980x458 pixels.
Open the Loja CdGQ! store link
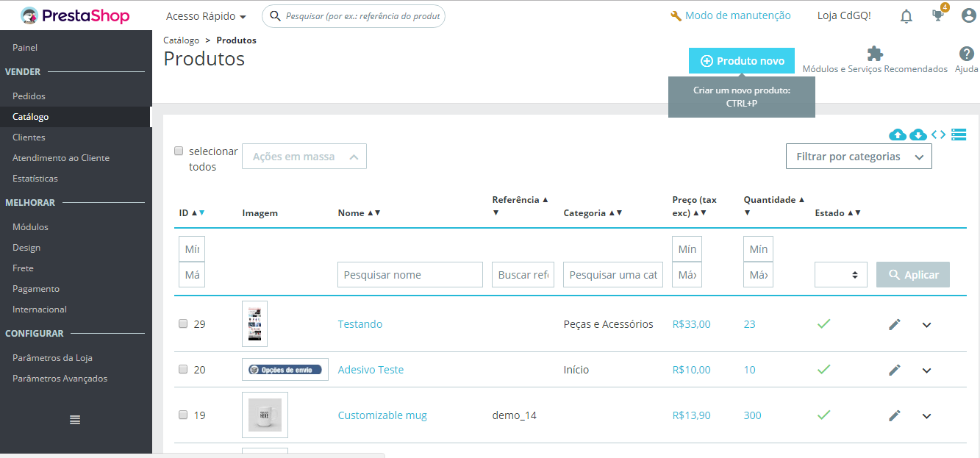tap(844, 15)
